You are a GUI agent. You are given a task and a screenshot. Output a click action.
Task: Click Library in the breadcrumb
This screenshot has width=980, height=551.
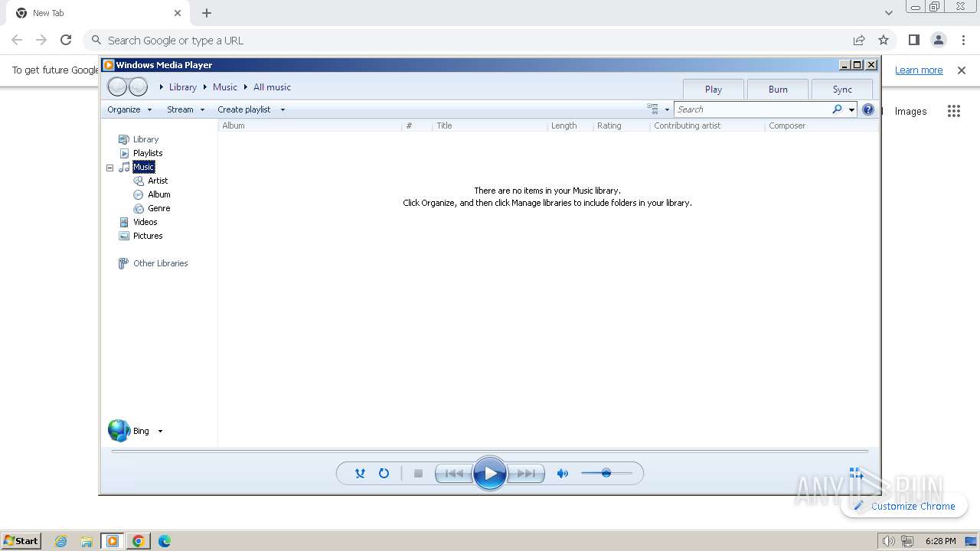click(x=183, y=87)
